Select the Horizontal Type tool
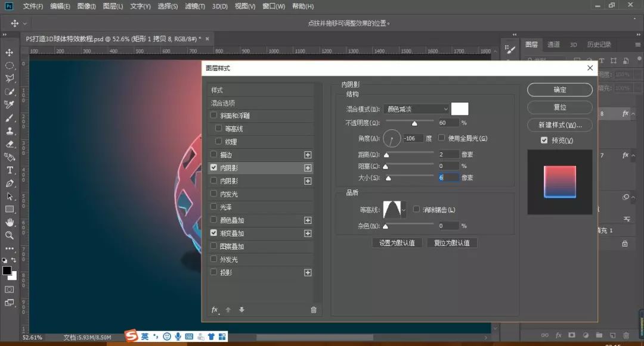 (x=9, y=170)
